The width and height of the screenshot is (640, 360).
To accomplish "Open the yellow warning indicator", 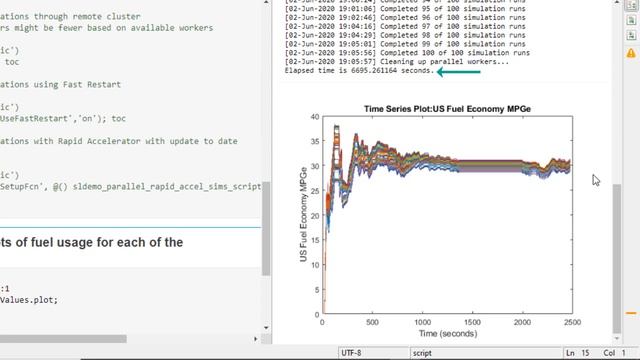I will pyautogui.click(x=631, y=53).
